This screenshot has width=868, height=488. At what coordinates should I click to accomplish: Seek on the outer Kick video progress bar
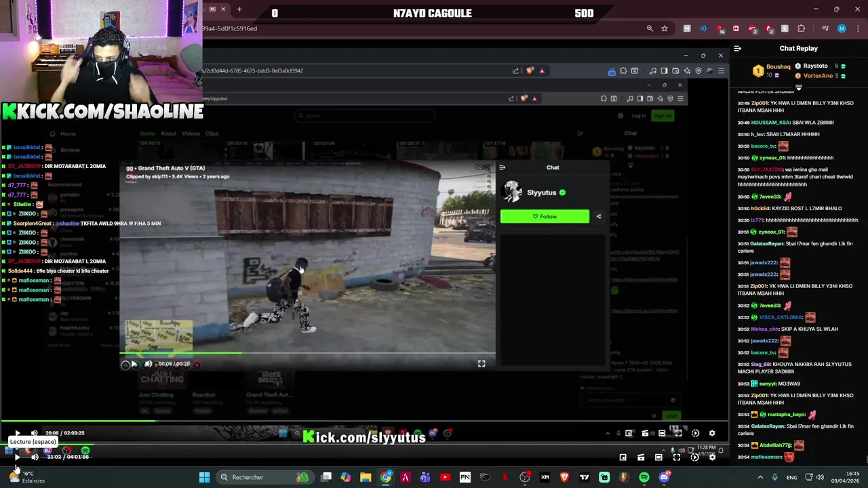pyautogui.click(x=364, y=445)
